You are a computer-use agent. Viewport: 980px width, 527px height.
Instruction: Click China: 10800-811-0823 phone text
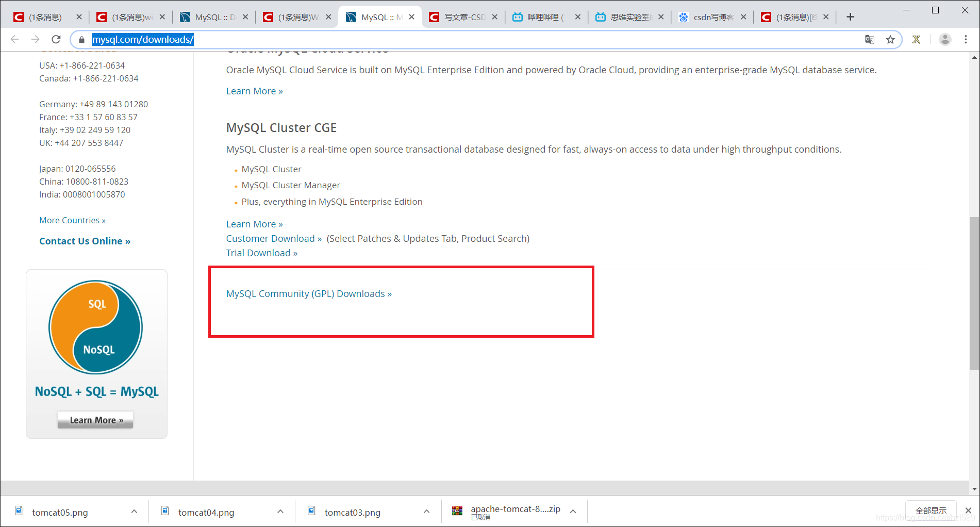[84, 182]
